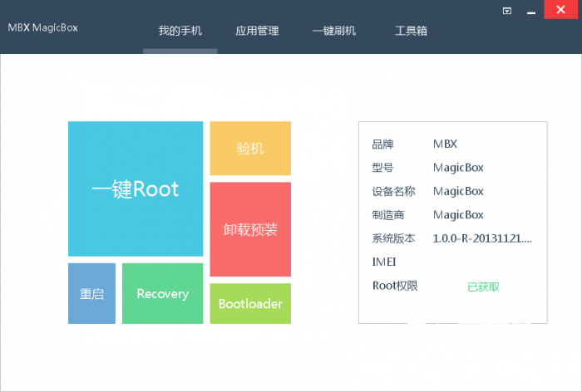This screenshot has height=392, width=582.
Task: Open the 应用管理 tab
Action: coord(257,31)
